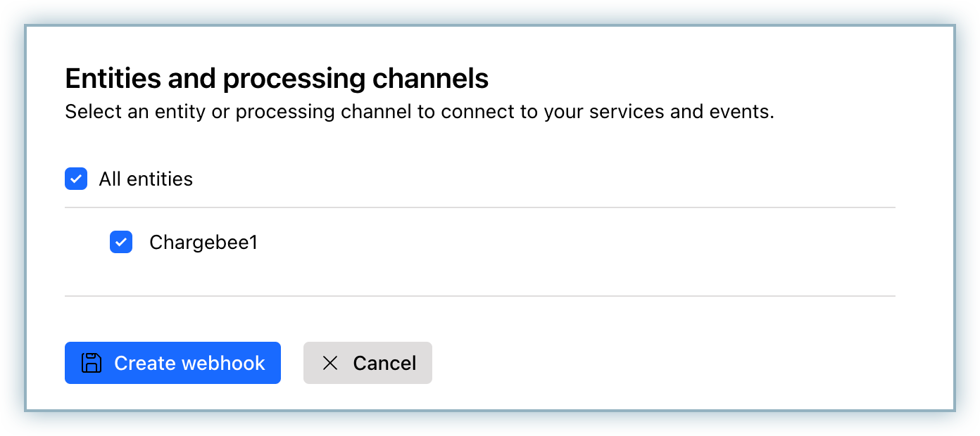Select the All entities label text
This screenshot has height=436, width=980.
click(x=146, y=179)
